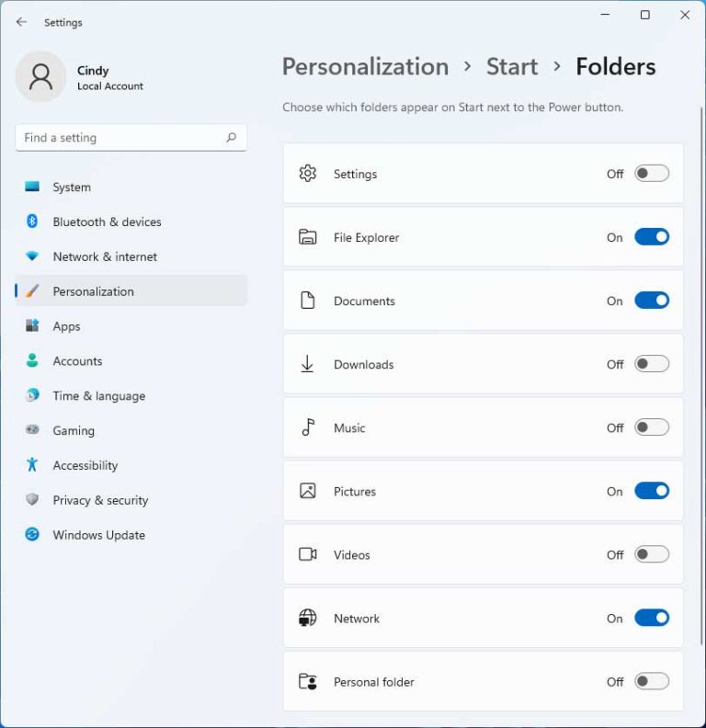Go to Network & internet settings
The width and height of the screenshot is (706, 728).
(131, 256)
